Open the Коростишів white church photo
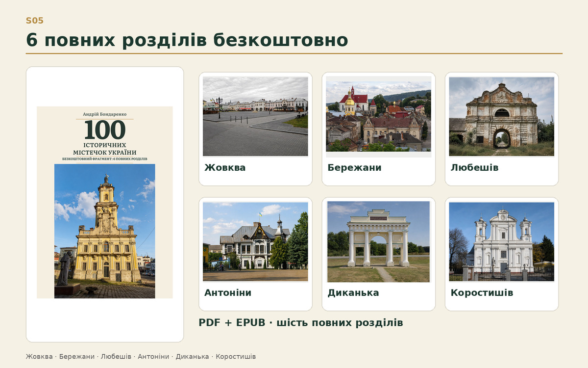 502,241
